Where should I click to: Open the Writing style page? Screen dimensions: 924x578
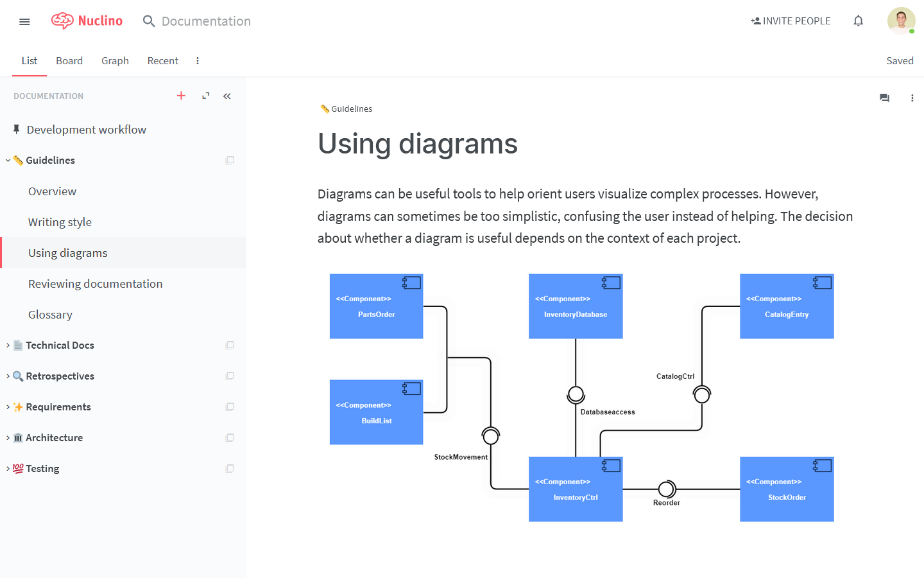coord(60,222)
